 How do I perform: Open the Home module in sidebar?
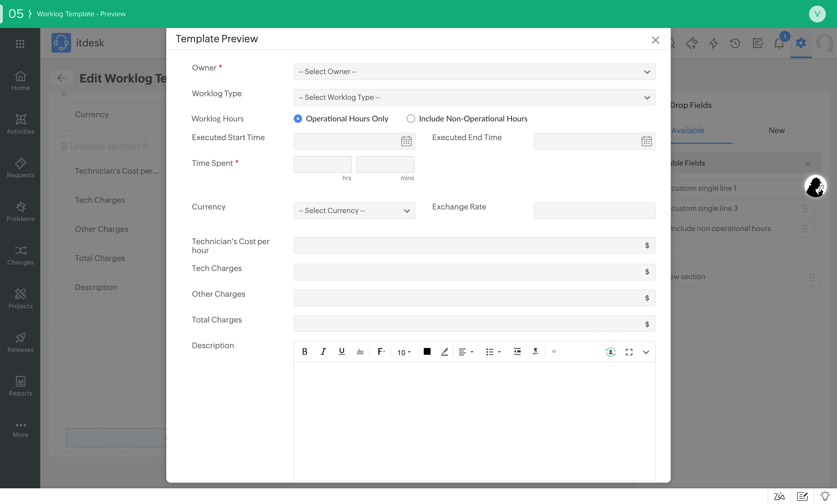click(x=20, y=81)
